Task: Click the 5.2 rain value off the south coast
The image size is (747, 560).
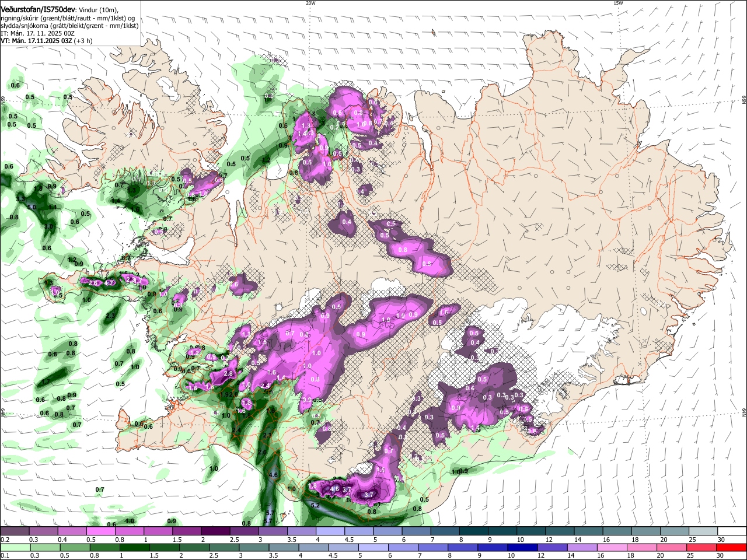Action: (316, 505)
